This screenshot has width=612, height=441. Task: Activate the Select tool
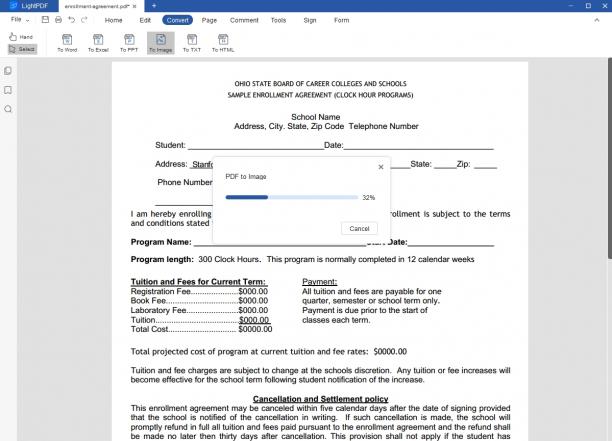point(22,49)
